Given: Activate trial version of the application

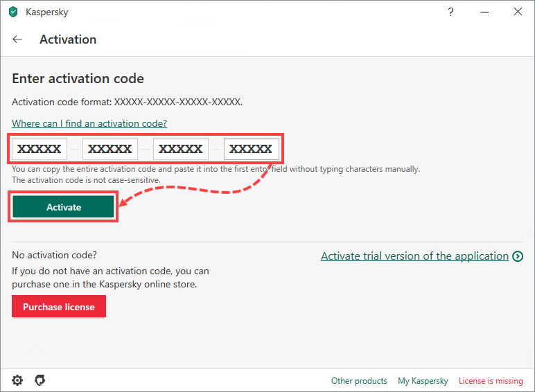Looking at the screenshot, I should [414, 256].
